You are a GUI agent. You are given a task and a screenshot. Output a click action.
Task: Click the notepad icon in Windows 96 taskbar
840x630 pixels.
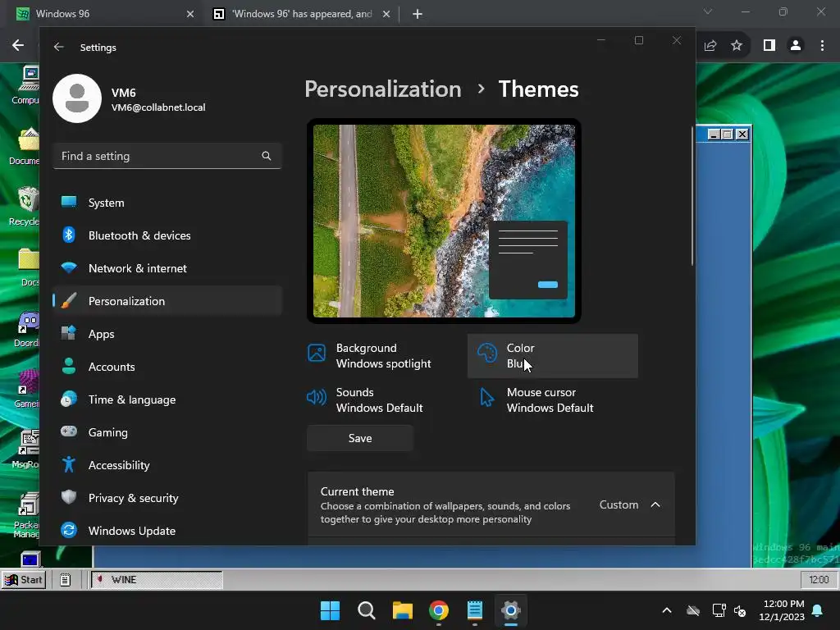tap(66, 580)
